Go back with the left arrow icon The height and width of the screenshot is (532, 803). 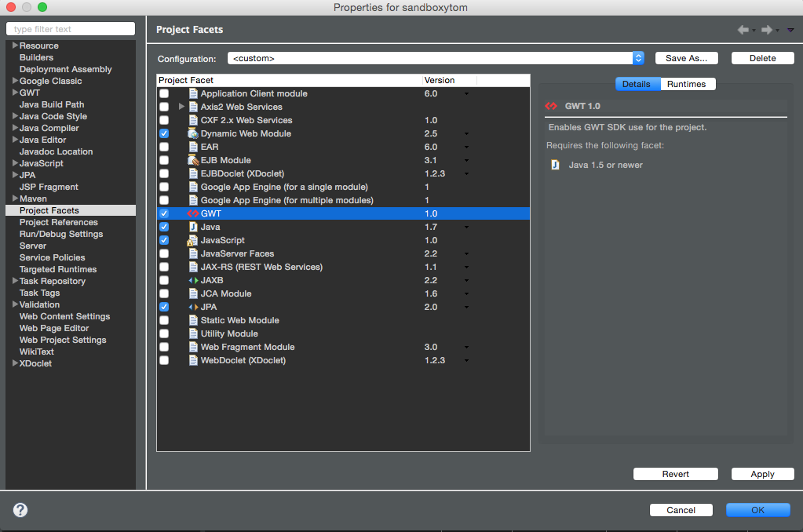[x=743, y=30]
